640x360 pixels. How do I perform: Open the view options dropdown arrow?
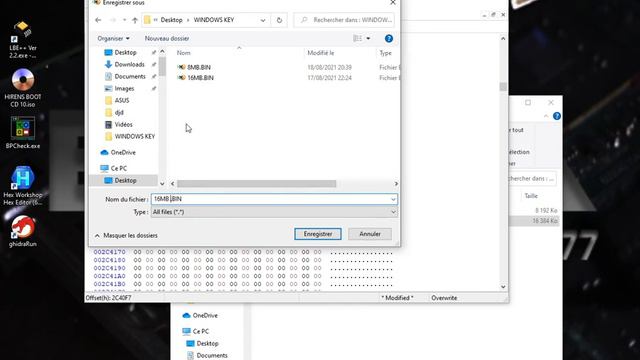pos(368,38)
